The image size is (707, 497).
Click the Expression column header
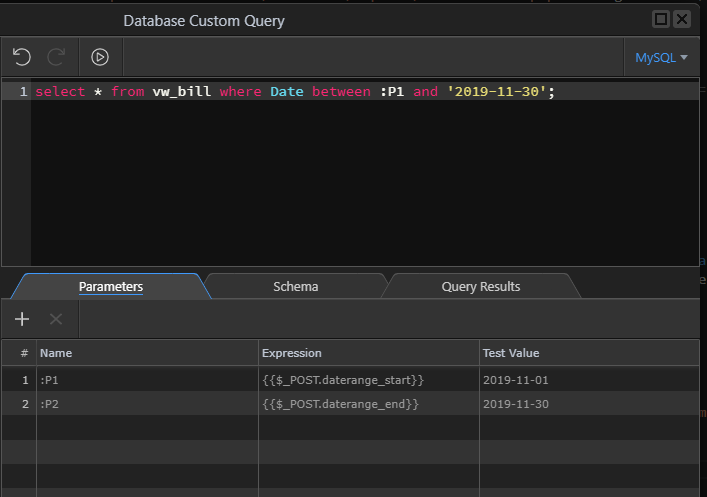tap(368, 353)
